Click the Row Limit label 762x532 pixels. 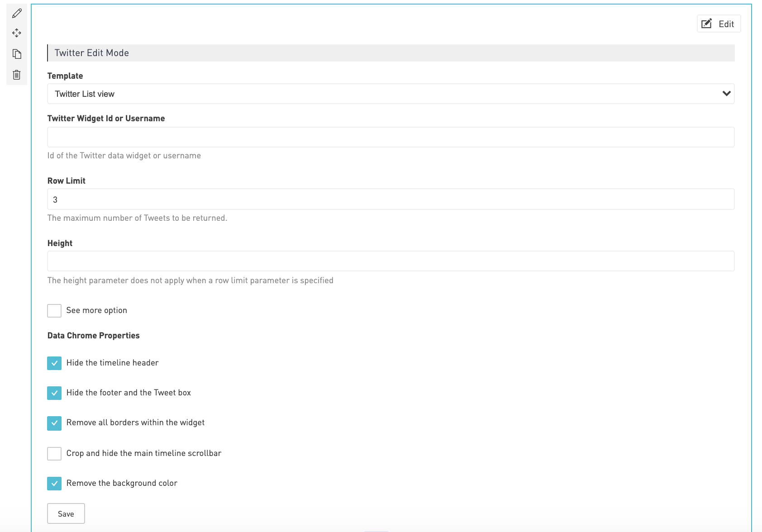click(67, 181)
